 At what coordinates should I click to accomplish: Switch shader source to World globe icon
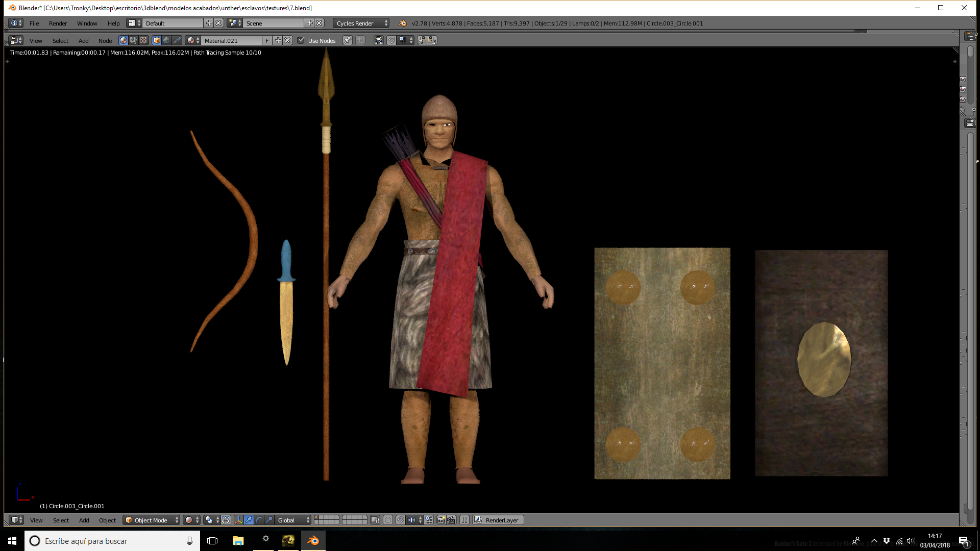[x=166, y=40]
